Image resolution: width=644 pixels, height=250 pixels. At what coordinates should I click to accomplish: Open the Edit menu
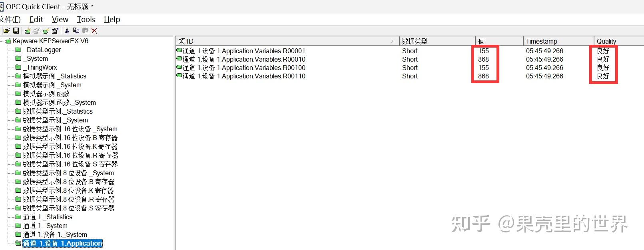(36, 19)
